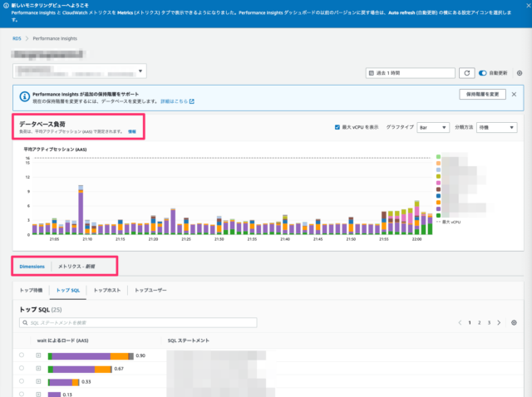Click the calendar icon in time range field

[x=373, y=73]
